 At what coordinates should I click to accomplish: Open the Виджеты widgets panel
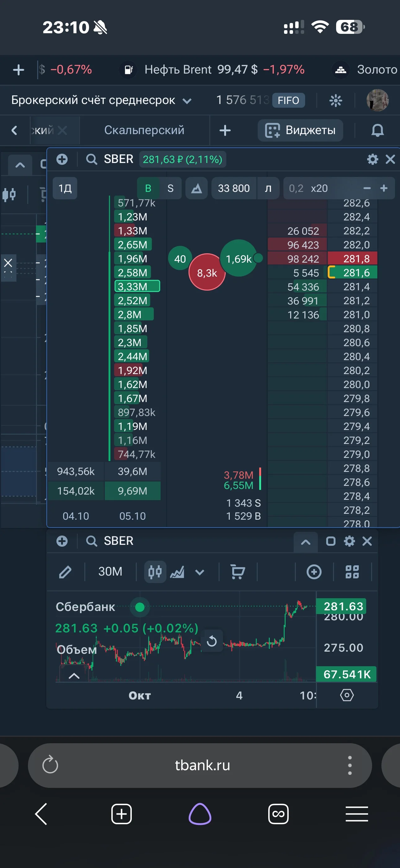click(x=300, y=130)
